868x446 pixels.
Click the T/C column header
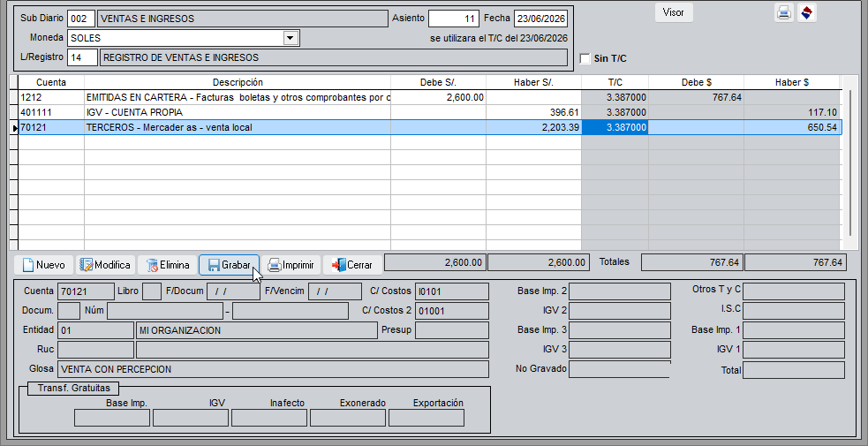[x=615, y=82]
